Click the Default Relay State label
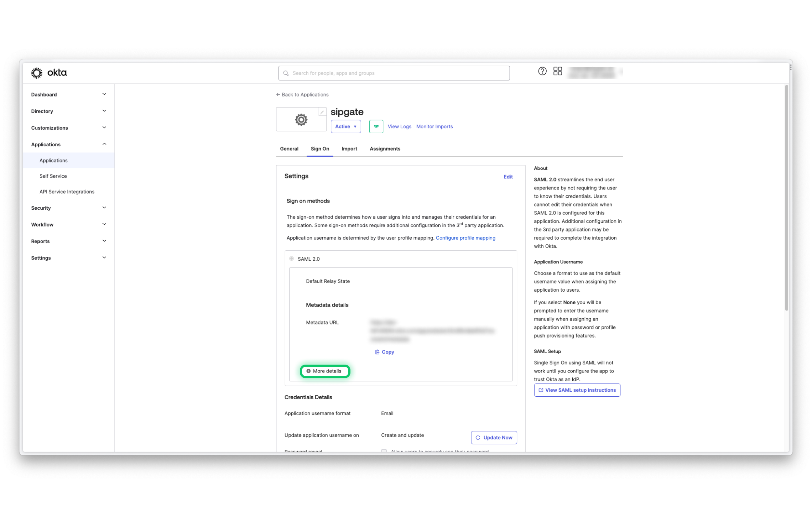812x527 pixels. point(328,281)
